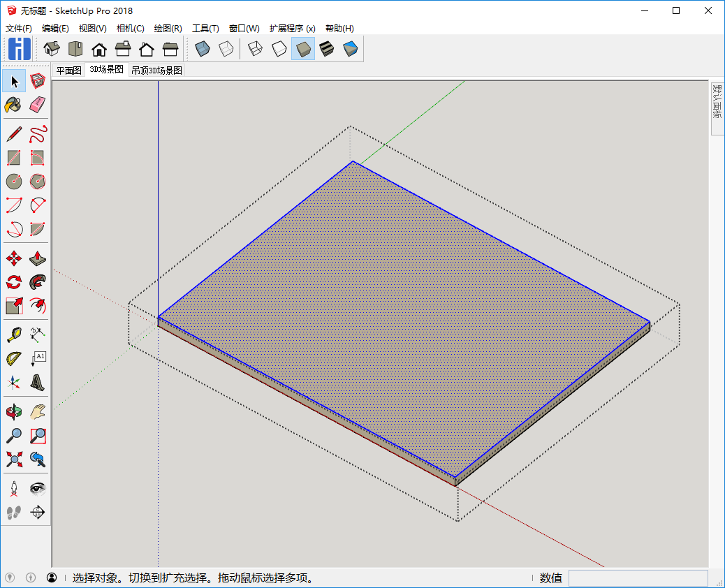This screenshot has height=588, width=725.
Task: Activate the Push/Pull tool
Action: point(38,259)
